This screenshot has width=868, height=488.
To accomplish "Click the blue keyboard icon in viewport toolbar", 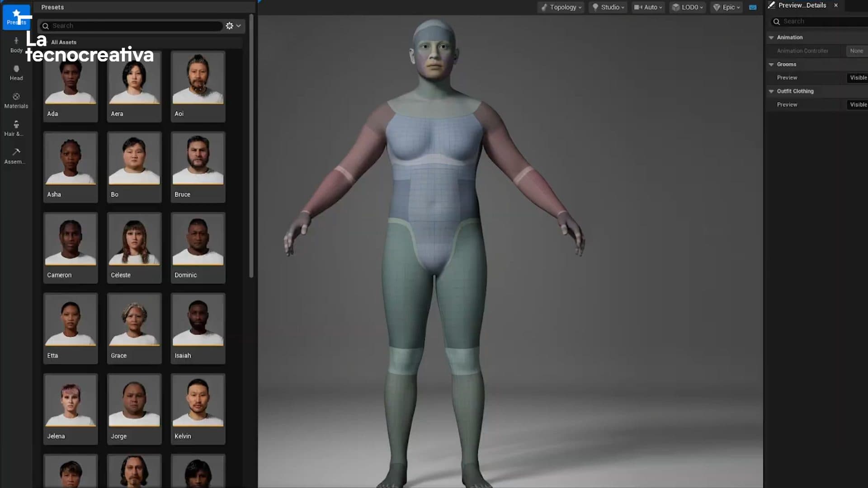I will pyautogui.click(x=753, y=7).
